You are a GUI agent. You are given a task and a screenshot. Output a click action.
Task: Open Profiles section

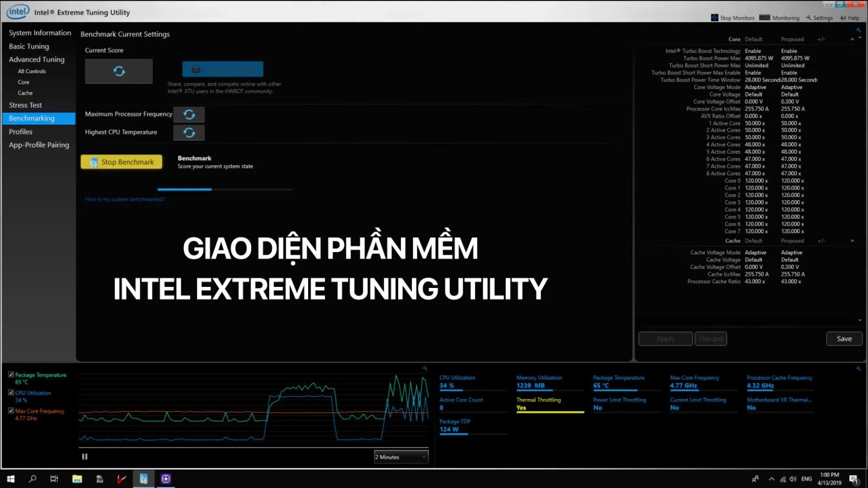(x=21, y=132)
